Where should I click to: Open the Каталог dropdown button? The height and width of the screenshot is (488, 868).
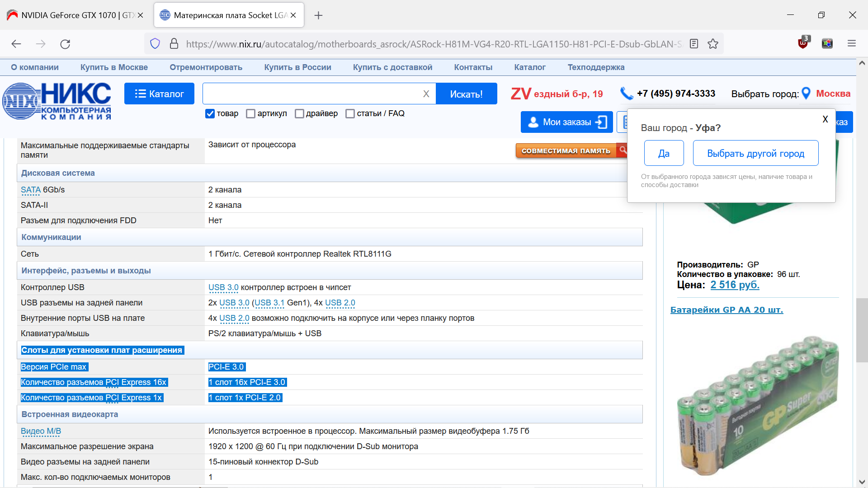coord(159,94)
